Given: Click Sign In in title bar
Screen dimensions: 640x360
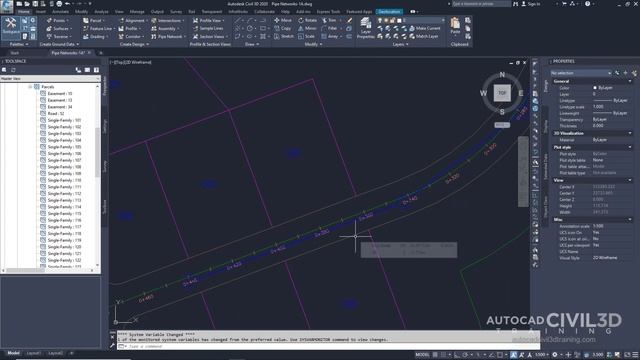Looking at the screenshot, I should point(531,4).
